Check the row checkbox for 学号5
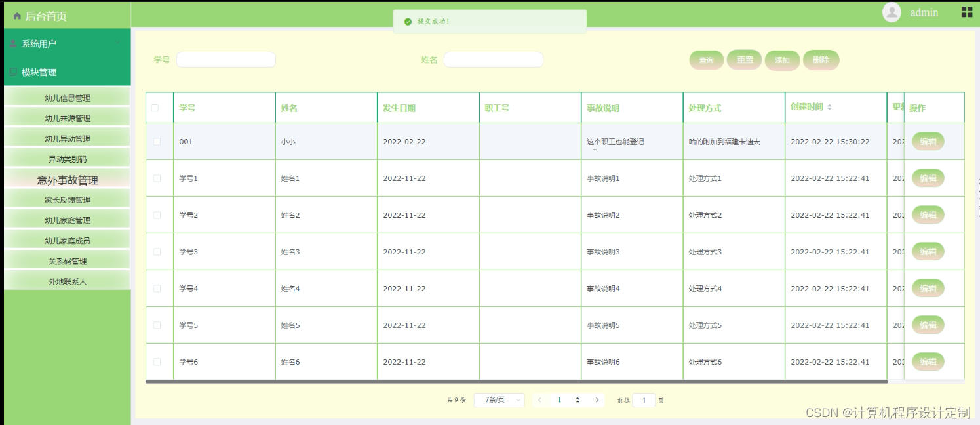 pyautogui.click(x=157, y=325)
